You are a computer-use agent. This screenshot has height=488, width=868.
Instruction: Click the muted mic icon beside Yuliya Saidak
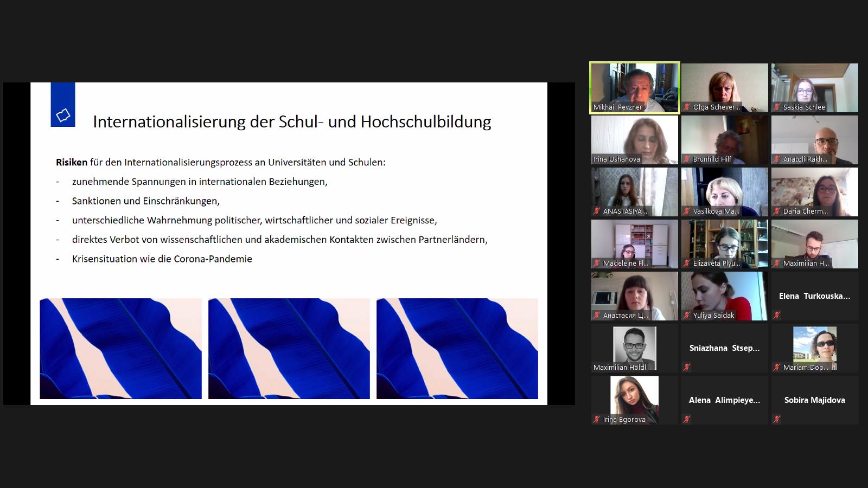coord(687,315)
